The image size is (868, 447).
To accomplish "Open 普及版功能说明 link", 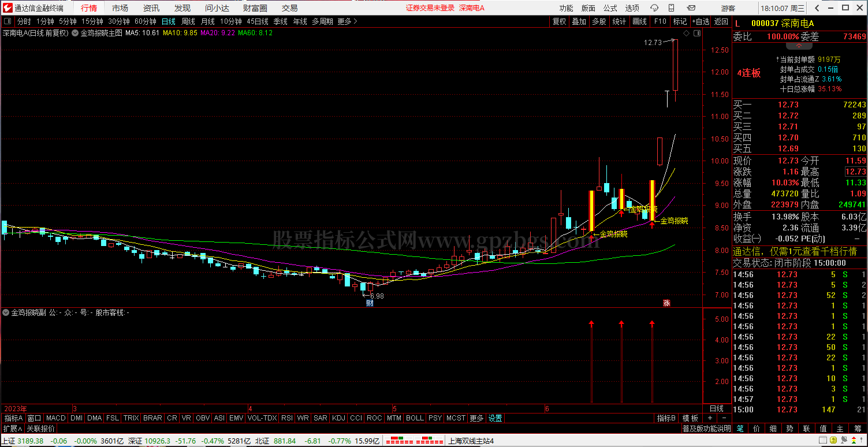I will point(706,429).
